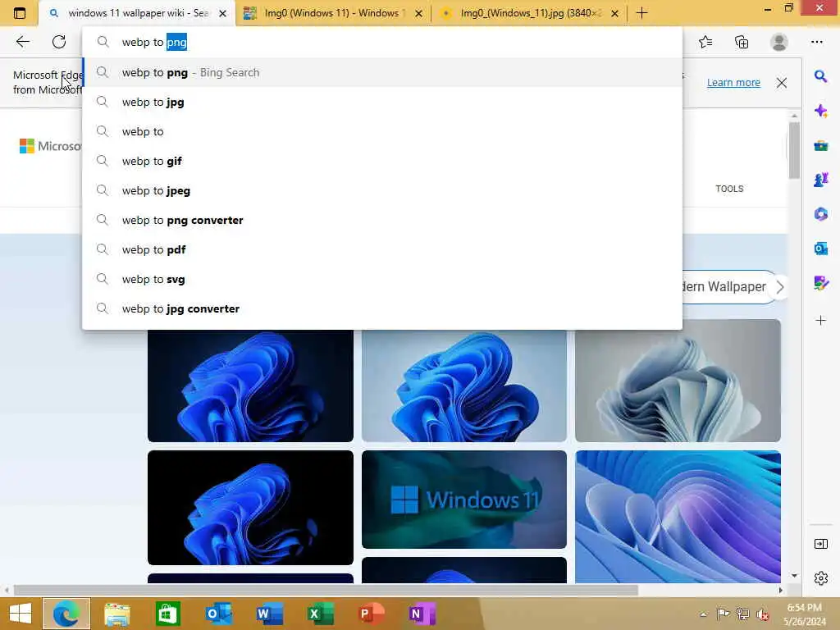840x630 pixels.
Task: Open the gray bloom wallpaper thumbnail
Action: point(678,381)
